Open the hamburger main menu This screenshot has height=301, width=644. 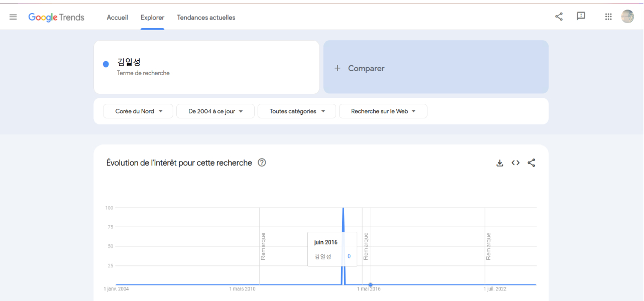coord(13,17)
